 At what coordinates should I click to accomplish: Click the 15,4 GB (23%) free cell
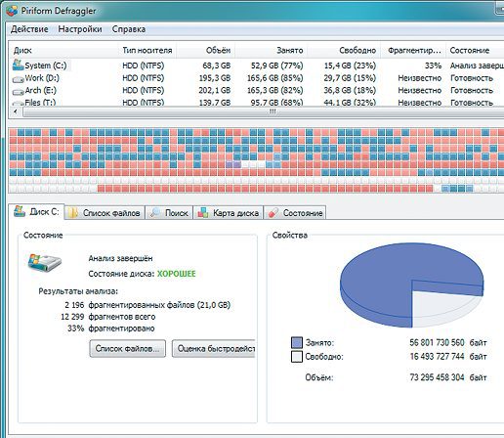point(350,66)
